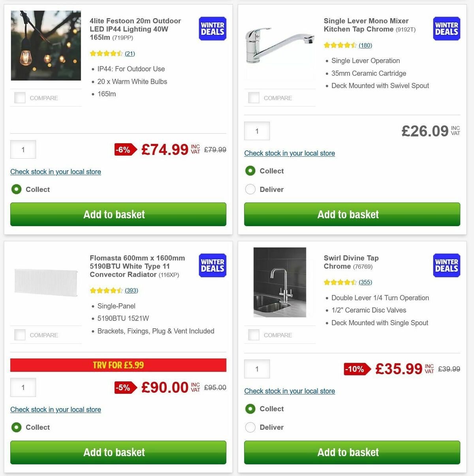
Task: Open the 393 reviews for the radiator
Action: [x=131, y=290]
